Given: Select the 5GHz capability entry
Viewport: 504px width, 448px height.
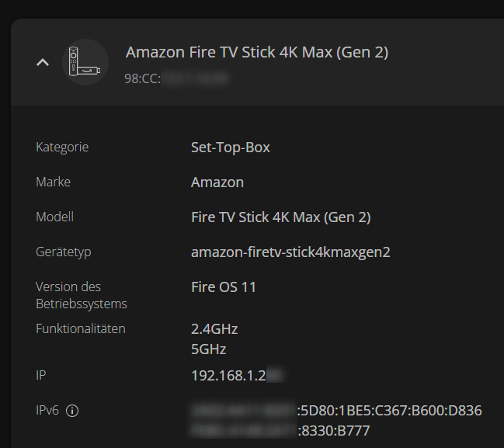Looking at the screenshot, I should pyautogui.click(x=209, y=349).
